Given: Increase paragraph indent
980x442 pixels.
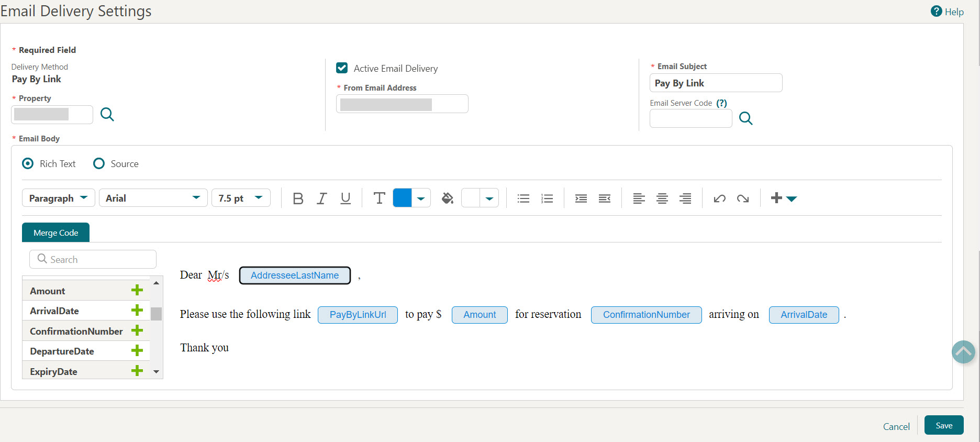Looking at the screenshot, I should coord(581,198).
